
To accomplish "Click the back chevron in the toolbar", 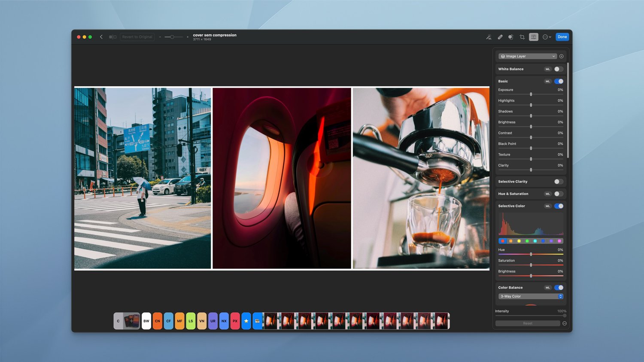I will [101, 37].
